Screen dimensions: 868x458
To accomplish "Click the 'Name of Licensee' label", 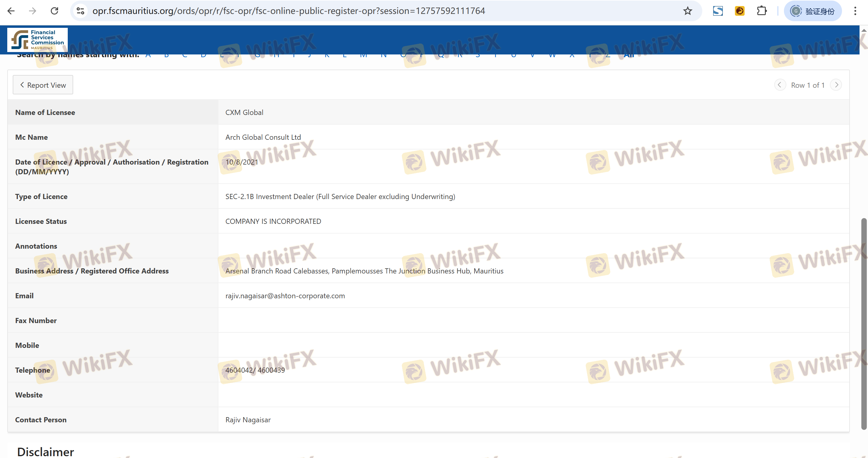I will click(x=45, y=113).
